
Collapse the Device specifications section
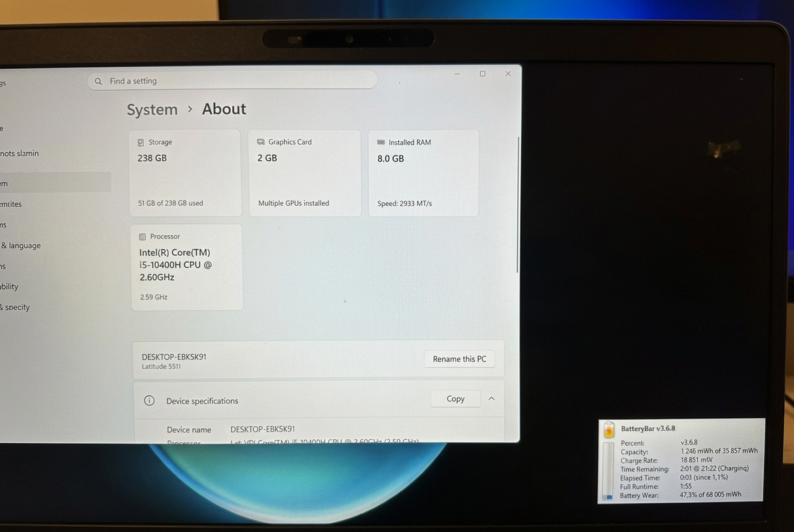click(x=491, y=399)
